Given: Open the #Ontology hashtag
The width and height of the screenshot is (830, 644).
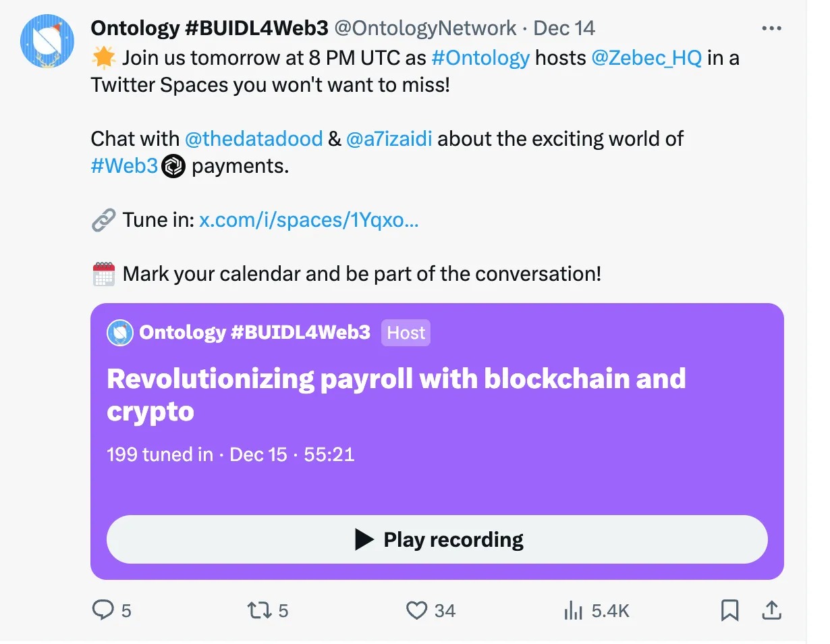Looking at the screenshot, I should point(480,58).
